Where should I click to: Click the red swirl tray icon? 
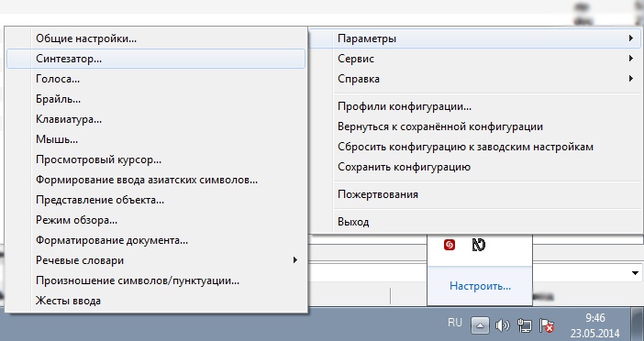coord(450,245)
